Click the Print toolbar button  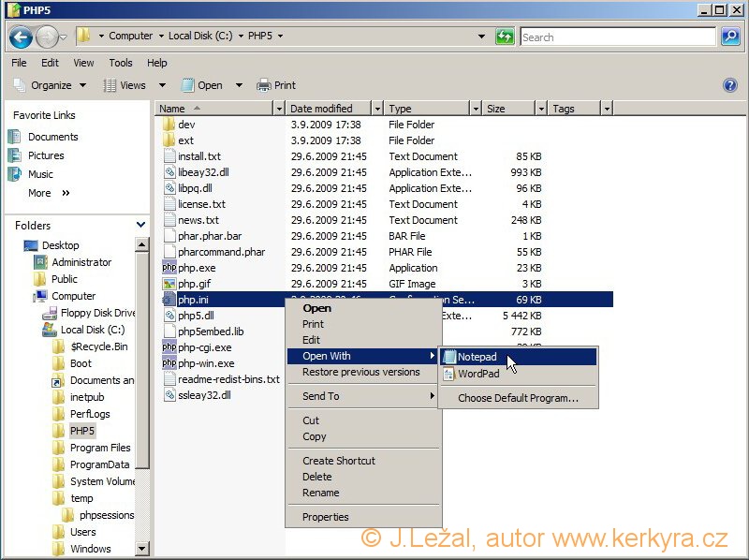click(x=276, y=85)
